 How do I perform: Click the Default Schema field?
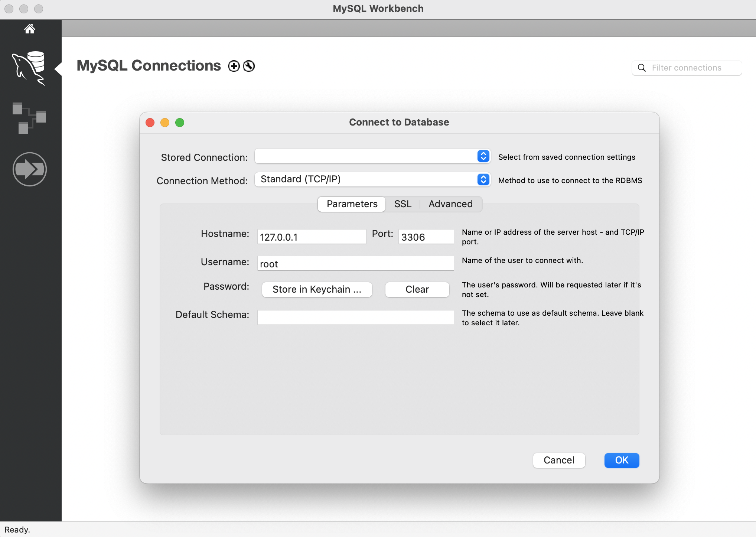[355, 318]
